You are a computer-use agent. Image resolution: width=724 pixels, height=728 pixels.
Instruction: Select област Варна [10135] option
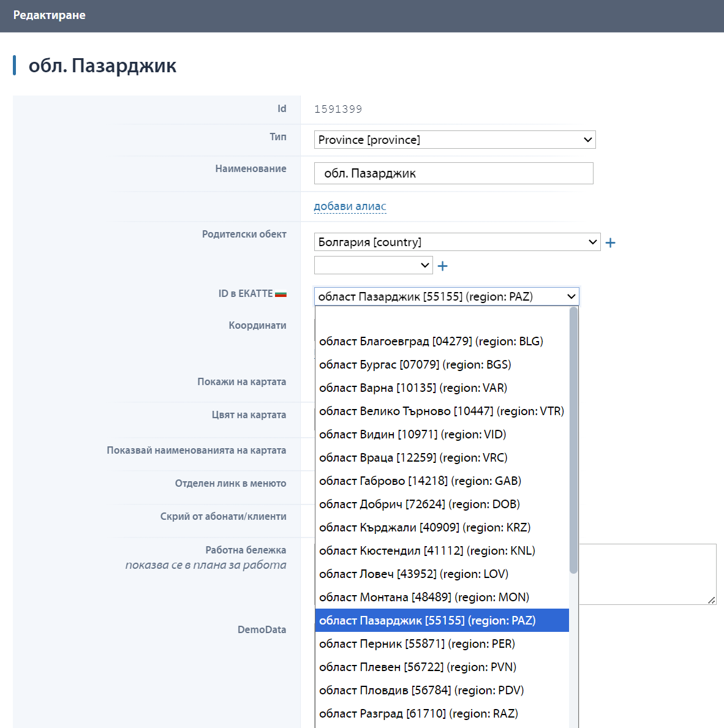(442, 388)
